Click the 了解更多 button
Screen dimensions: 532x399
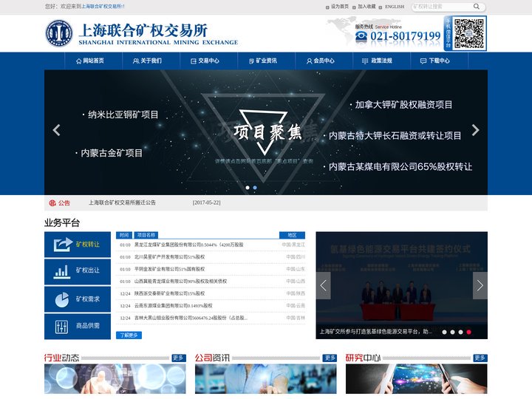pyautogui.click(x=129, y=335)
